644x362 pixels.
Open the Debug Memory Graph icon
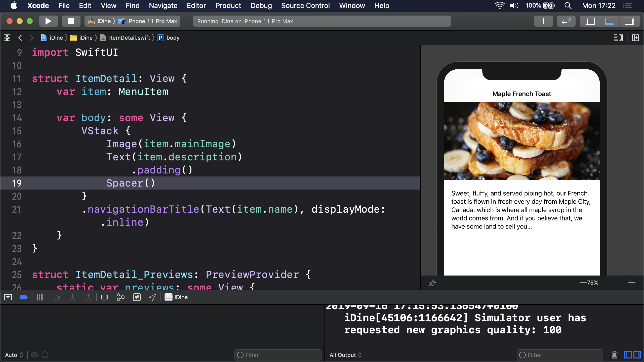120,297
